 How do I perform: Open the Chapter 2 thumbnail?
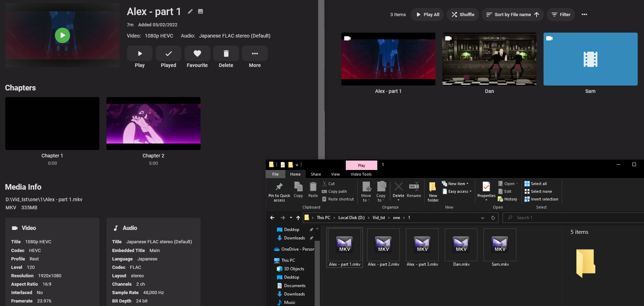point(153,123)
